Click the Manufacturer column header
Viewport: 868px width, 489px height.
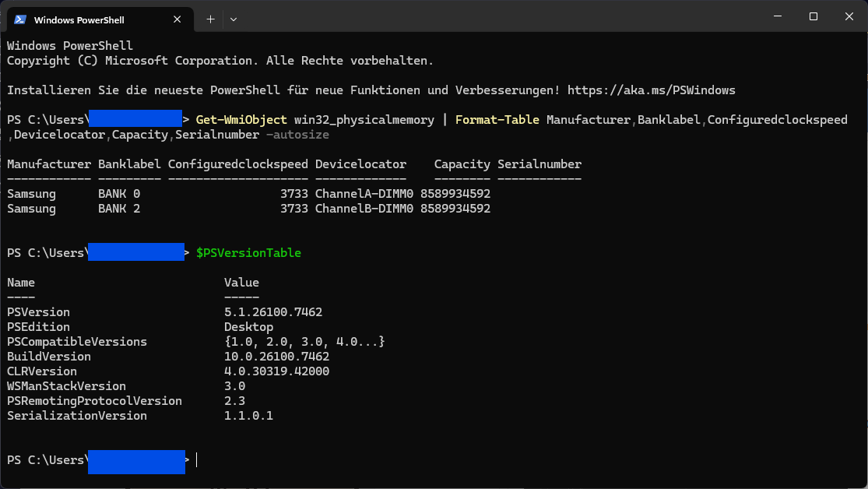pyautogui.click(x=49, y=164)
